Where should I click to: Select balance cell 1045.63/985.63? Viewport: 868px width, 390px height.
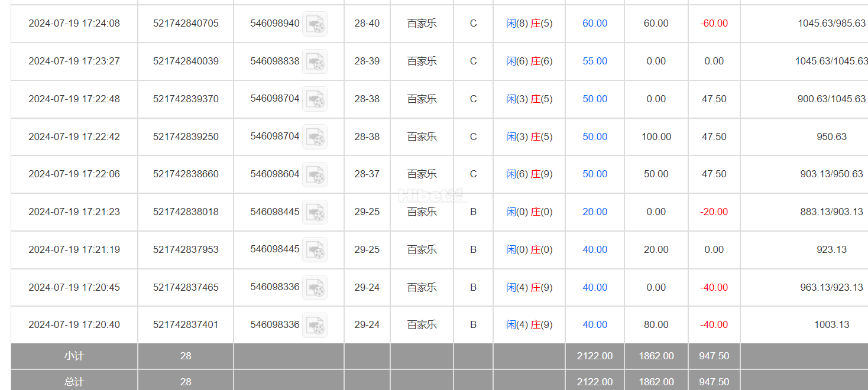(x=831, y=24)
